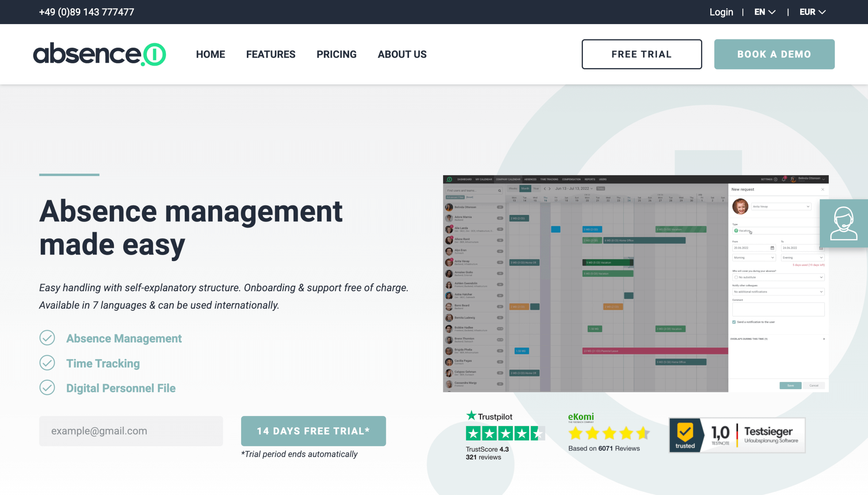Screen dimensions: 868x495
Task: Close the New request panel
Action: click(823, 190)
